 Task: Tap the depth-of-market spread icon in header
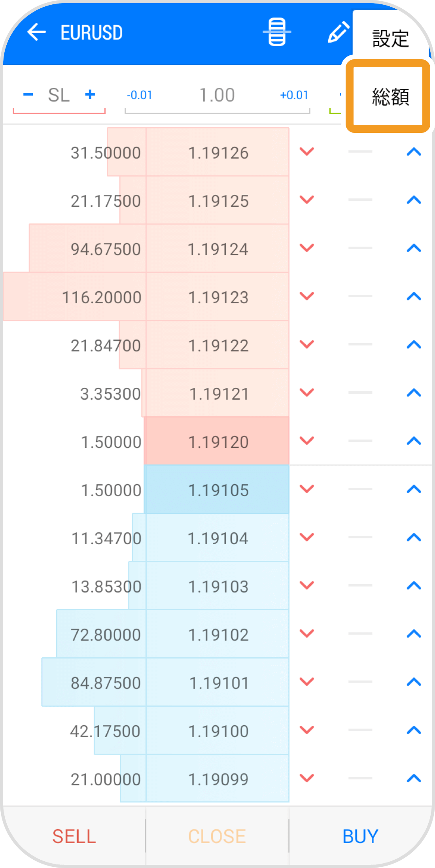(277, 32)
